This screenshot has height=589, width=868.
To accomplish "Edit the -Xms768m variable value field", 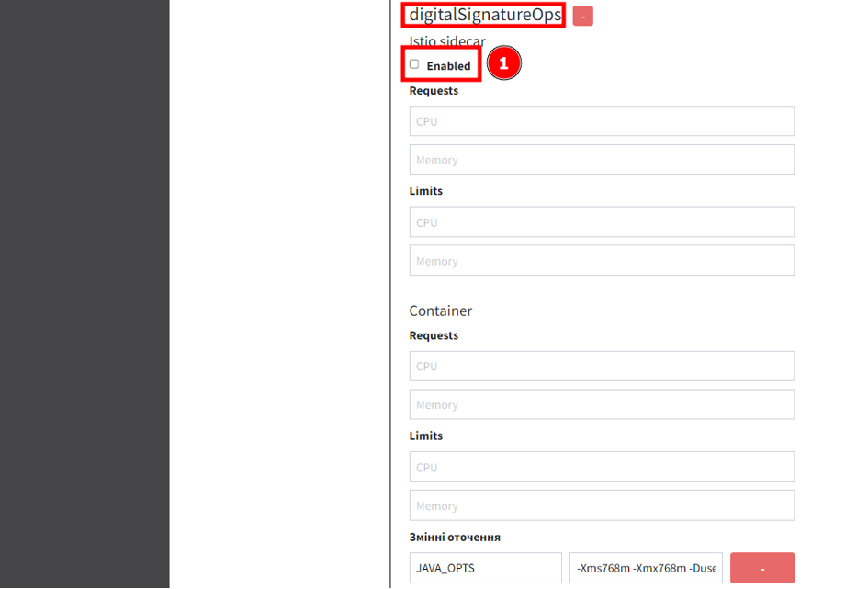I will (x=646, y=568).
